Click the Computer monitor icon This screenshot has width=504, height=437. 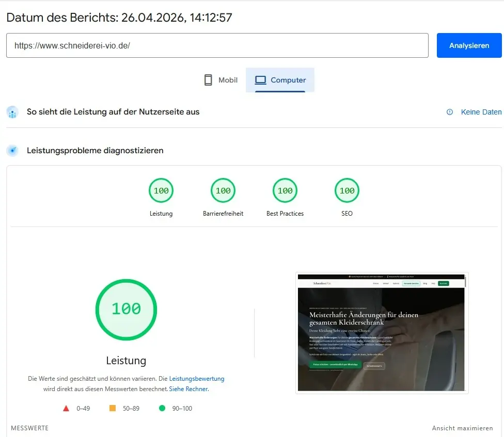click(x=261, y=79)
